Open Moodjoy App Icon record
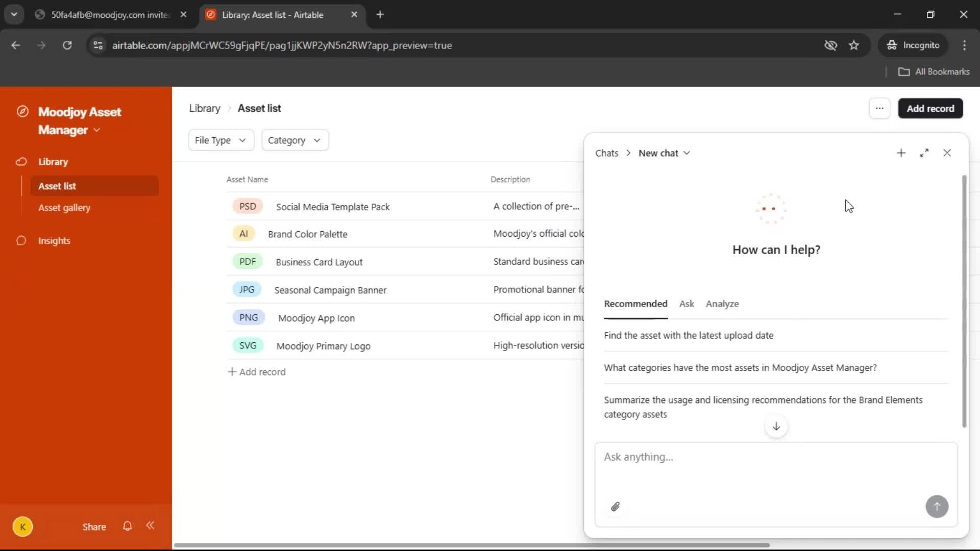 coord(316,318)
